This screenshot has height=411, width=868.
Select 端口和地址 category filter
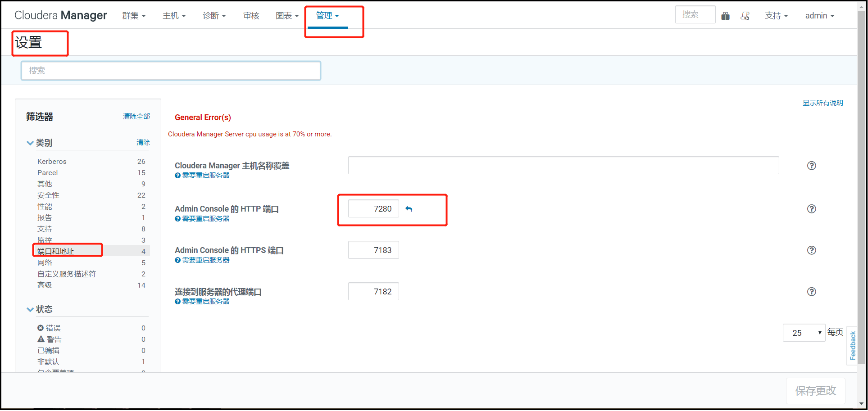point(91,251)
